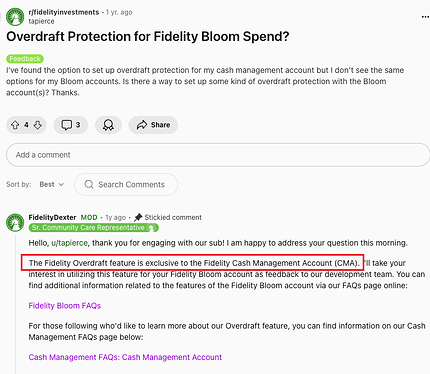
Task: Click the Sr. Community Care Representative flair
Action: tap(93, 228)
